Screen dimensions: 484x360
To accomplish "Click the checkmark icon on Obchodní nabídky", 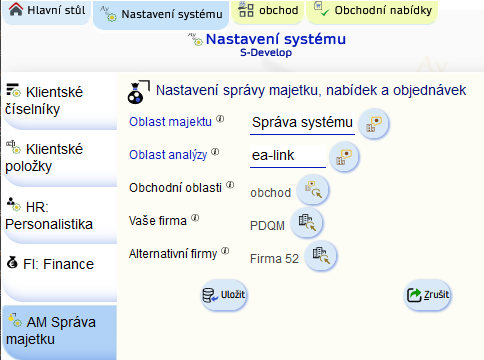I will [321, 9].
